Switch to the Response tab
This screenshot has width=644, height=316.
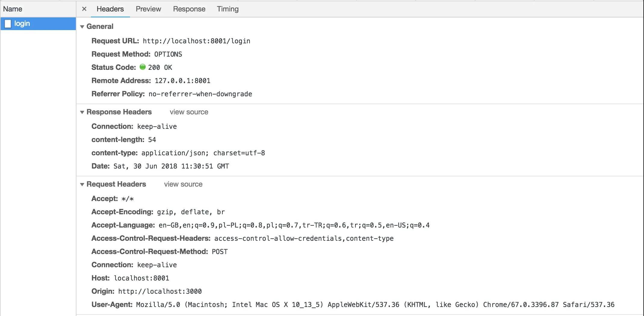[189, 9]
